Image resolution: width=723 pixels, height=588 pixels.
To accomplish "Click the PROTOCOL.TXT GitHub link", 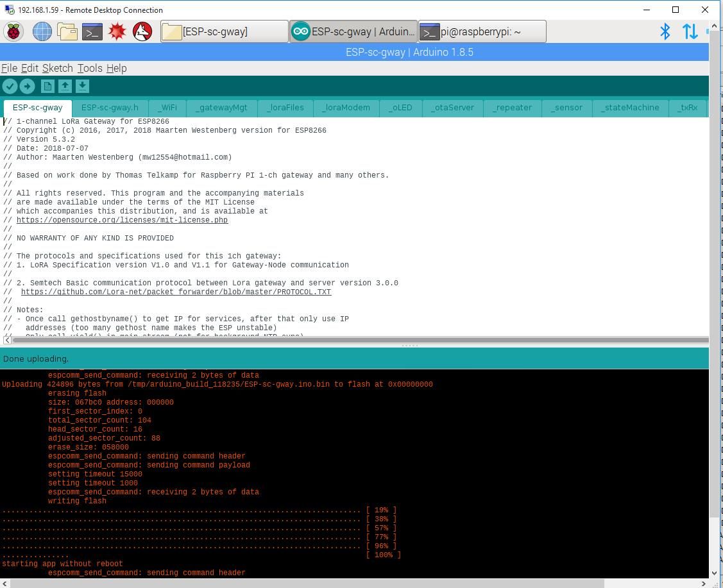I will (x=176, y=292).
